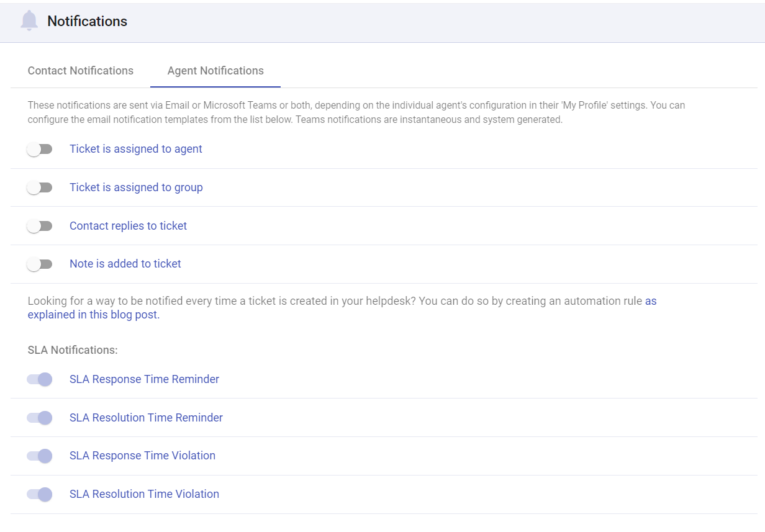Image resolution: width=765 pixels, height=532 pixels.
Task: Open the Note is added to ticket template
Action: [x=125, y=263]
